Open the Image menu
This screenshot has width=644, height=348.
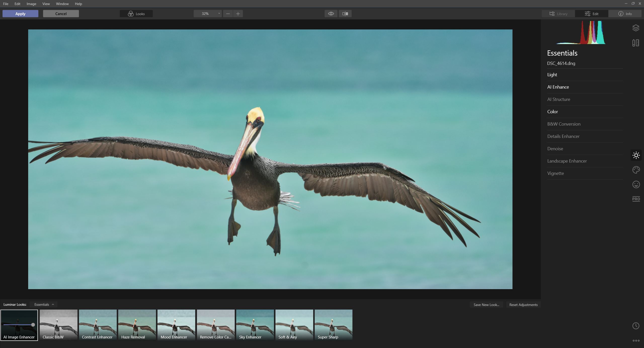(x=31, y=4)
